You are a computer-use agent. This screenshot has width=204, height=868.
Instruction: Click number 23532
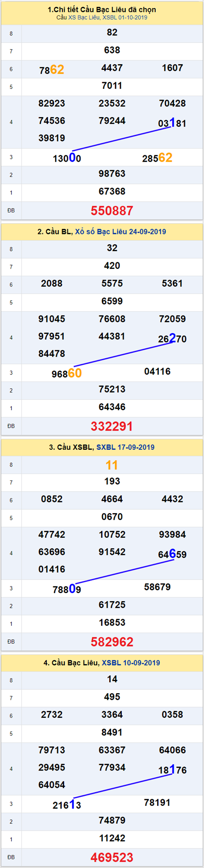[x=112, y=103]
